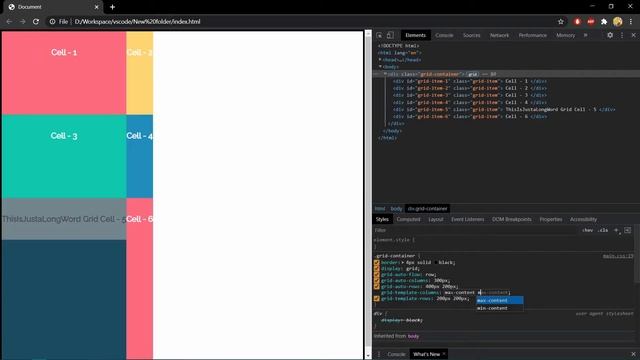The image size is (640, 360).
Task: Expand the head element node
Action: point(380,60)
